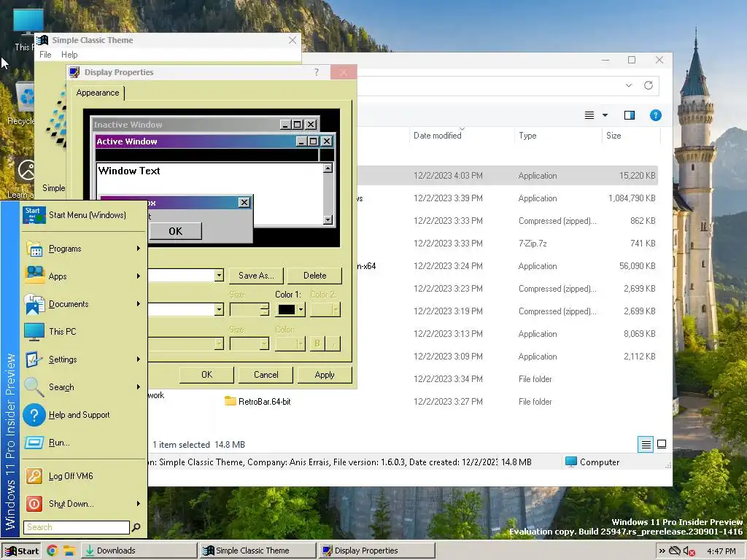Click the blue help icon in Explorer

656,115
